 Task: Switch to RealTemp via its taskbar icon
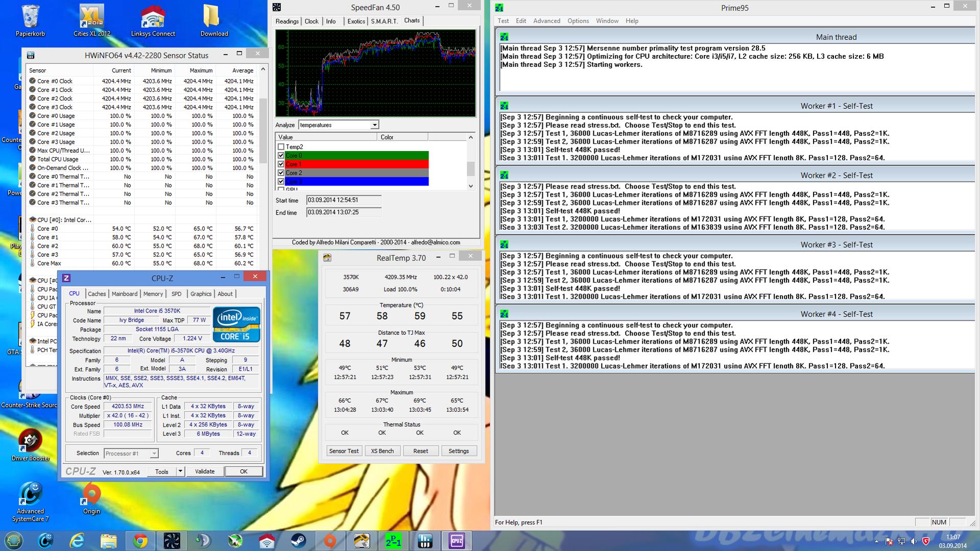(362, 541)
